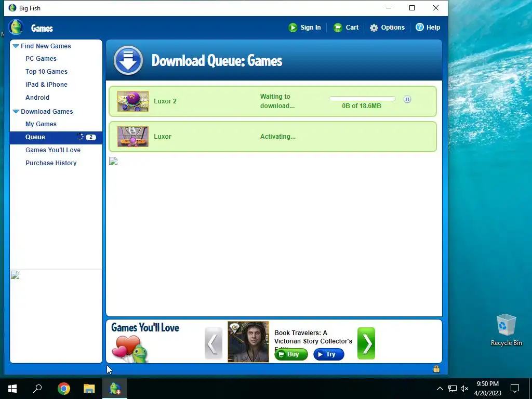The height and width of the screenshot is (399, 532).
Task: Click the Queue loading spinner icon
Action: click(x=80, y=137)
